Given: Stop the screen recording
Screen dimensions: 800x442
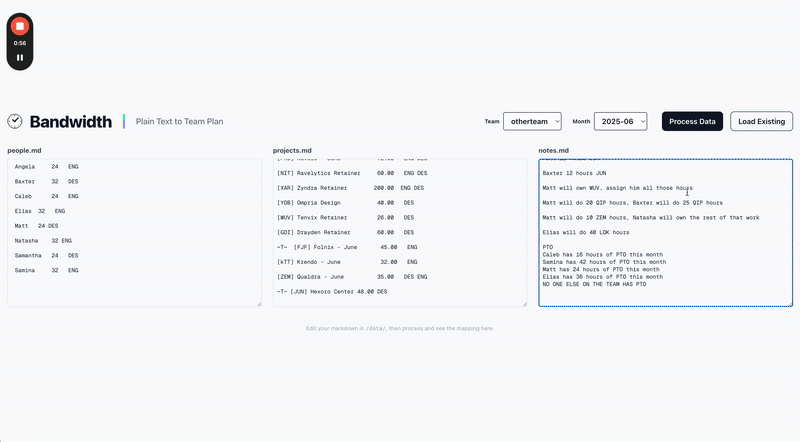Looking at the screenshot, I should tap(20, 26).
